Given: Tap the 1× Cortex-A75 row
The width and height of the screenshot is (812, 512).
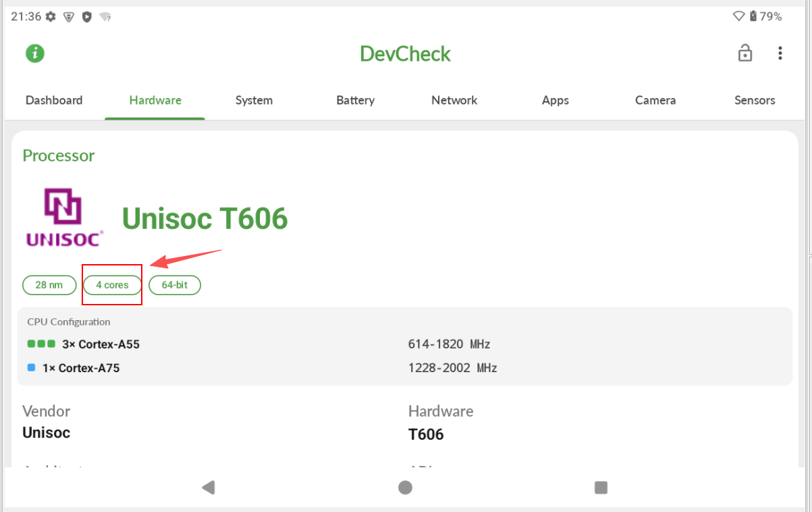Looking at the screenshot, I should [405, 368].
